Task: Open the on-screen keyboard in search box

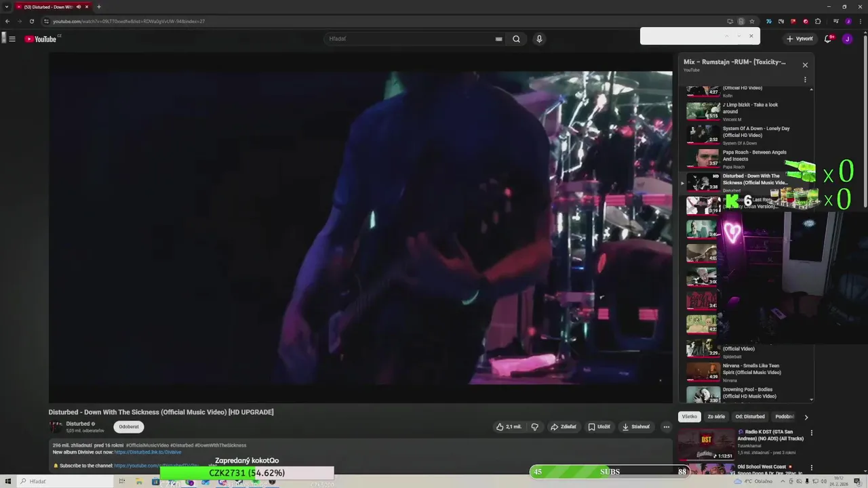Action: [499, 39]
